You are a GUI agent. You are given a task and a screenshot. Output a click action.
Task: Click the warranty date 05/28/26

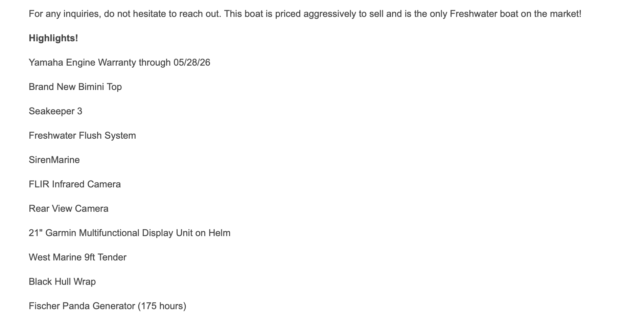192,63
